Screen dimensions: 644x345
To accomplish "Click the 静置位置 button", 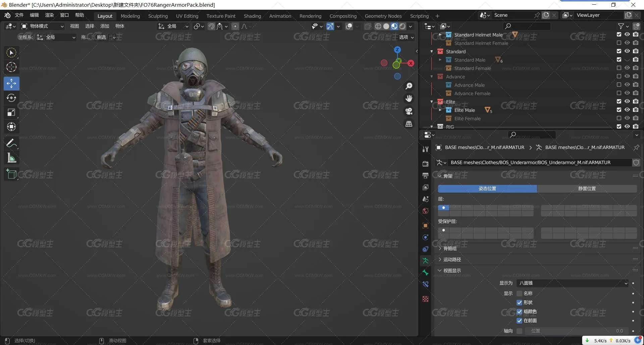I will coord(587,189).
